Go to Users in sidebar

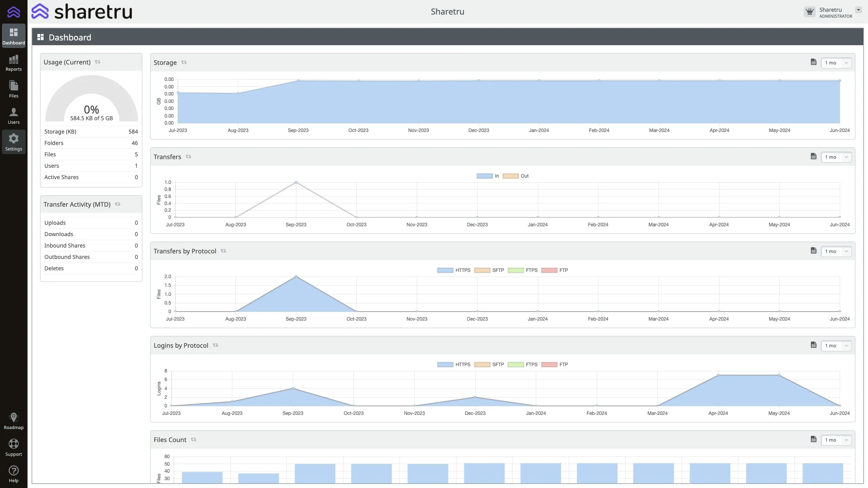coord(13,116)
